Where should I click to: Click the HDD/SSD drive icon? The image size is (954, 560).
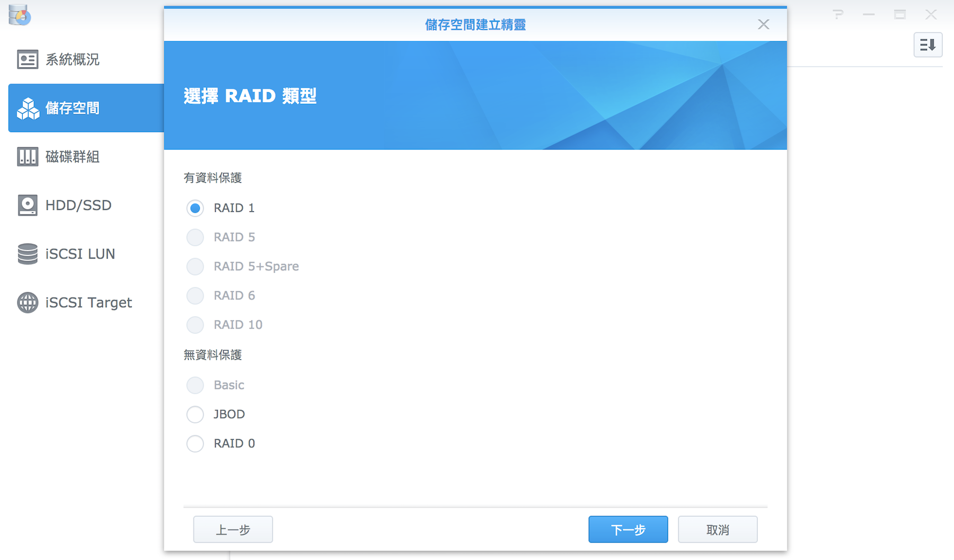point(27,205)
